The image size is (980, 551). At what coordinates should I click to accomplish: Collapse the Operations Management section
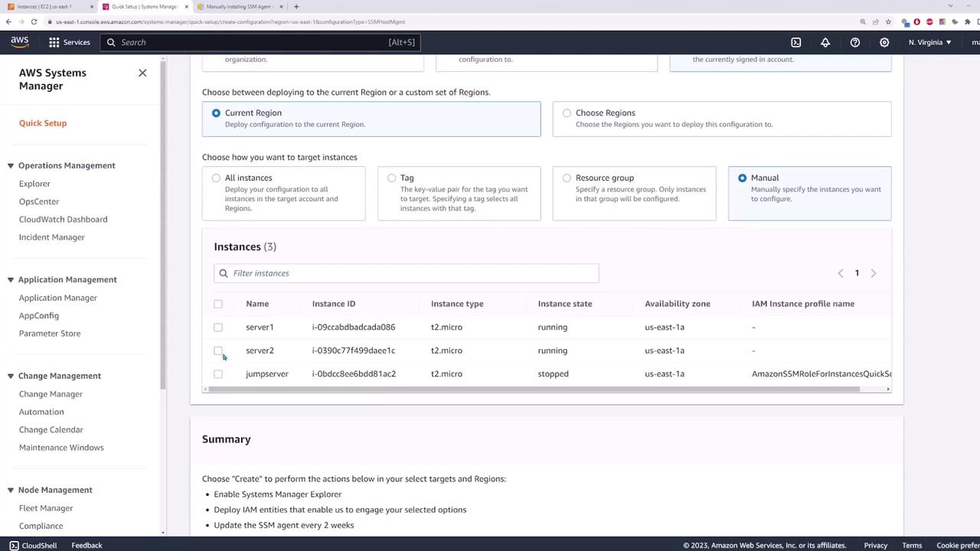coord(11,165)
